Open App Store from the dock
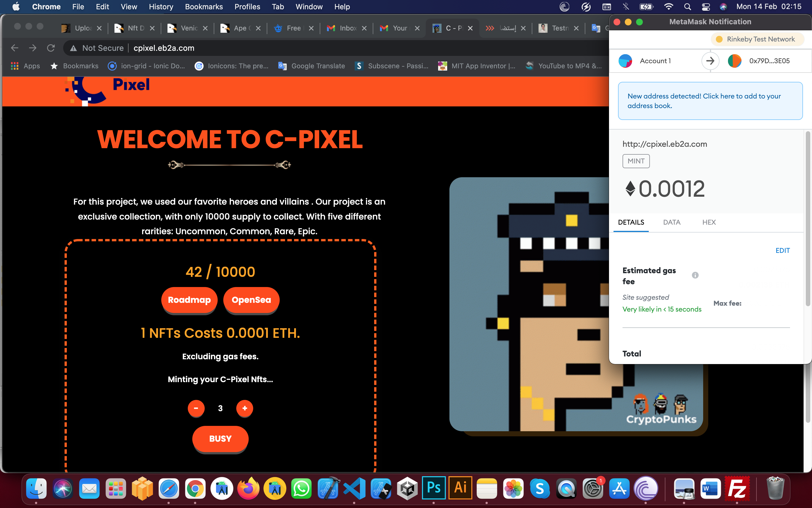The width and height of the screenshot is (812, 508). click(619, 488)
